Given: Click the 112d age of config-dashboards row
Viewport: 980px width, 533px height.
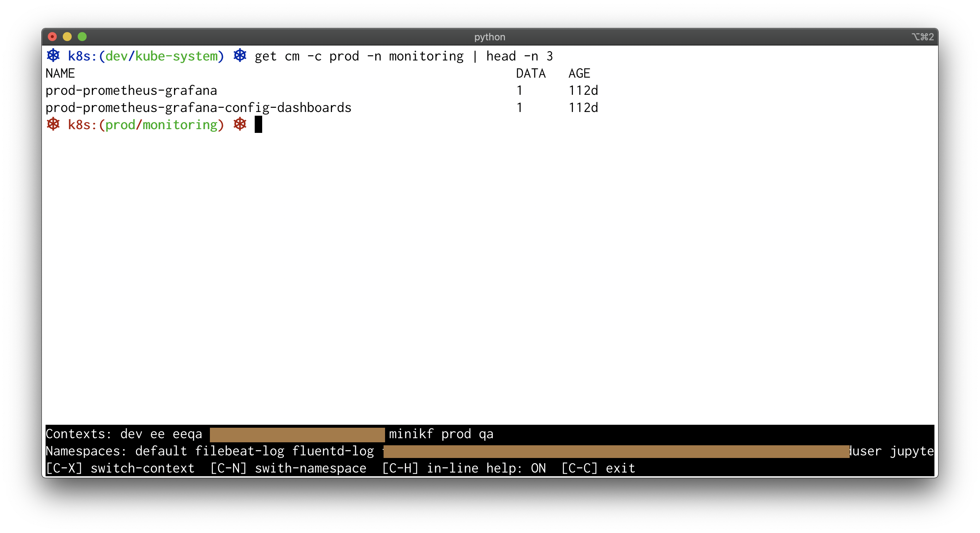Looking at the screenshot, I should (583, 107).
